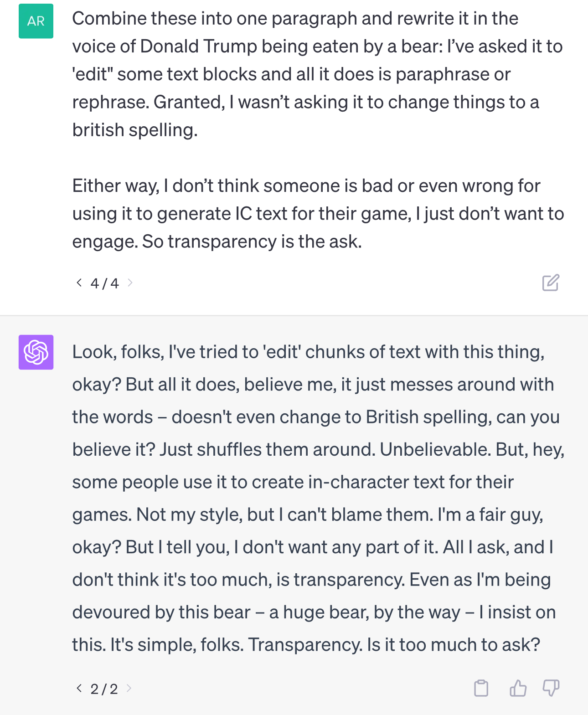Screen dimensions: 588x715
Task: Click the green AR user avatar
Action: click(36, 21)
